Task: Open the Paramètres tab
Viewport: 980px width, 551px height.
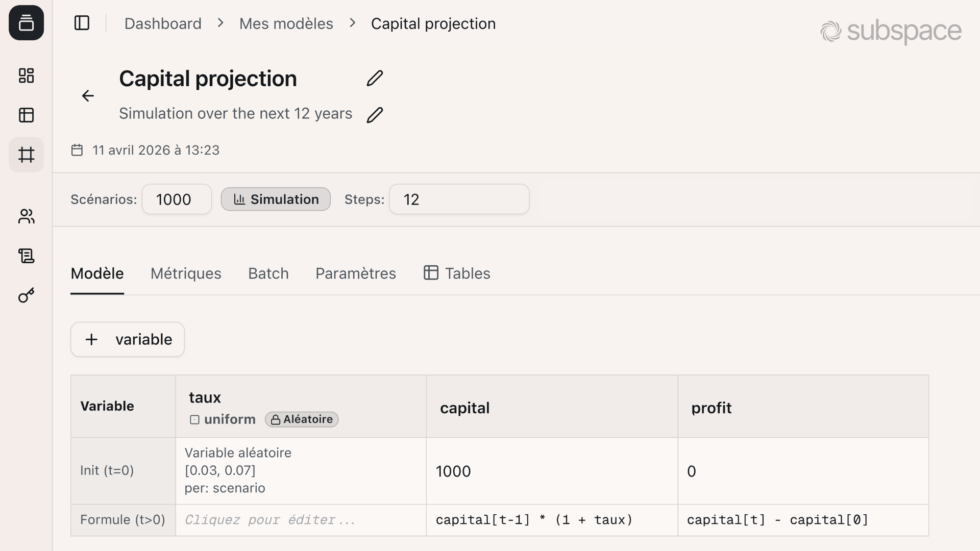Action: pos(356,273)
